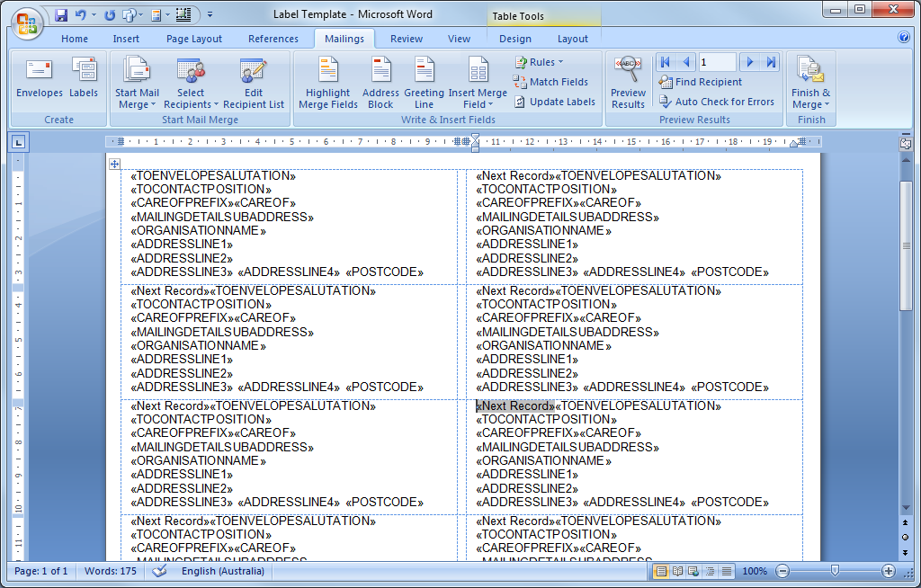Click Find Recipient
This screenshot has height=588, width=921.
click(x=700, y=82)
